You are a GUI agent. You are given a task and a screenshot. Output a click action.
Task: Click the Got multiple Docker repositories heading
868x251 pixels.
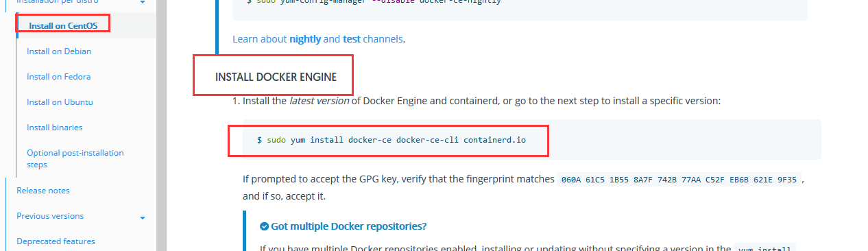pos(348,226)
